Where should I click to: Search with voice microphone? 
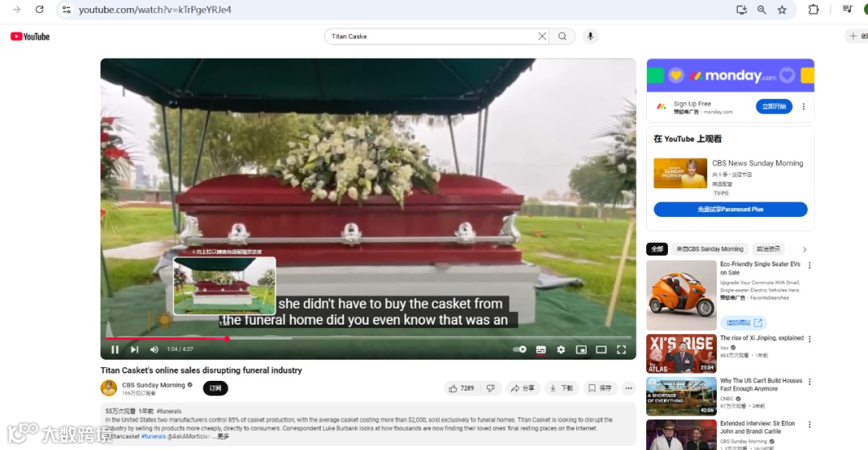590,36
